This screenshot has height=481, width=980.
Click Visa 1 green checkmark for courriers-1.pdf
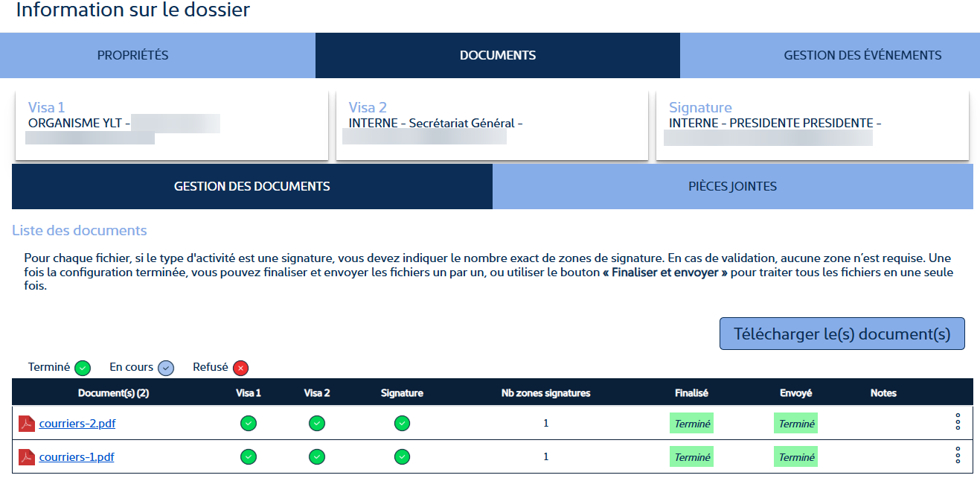click(x=249, y=457)
